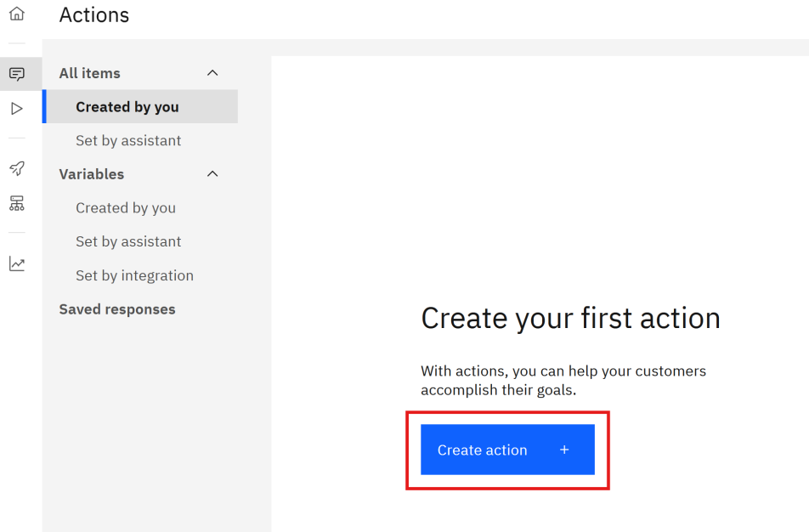Click the Actions page title
This screenshot has height=532, width=809.
click(x=94, y=15)
